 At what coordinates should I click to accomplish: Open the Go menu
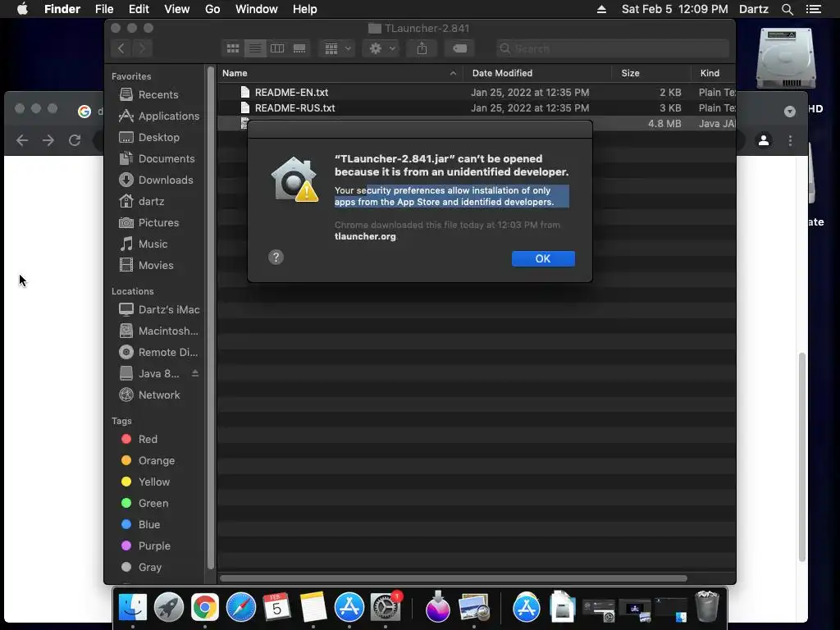(212, 9)
